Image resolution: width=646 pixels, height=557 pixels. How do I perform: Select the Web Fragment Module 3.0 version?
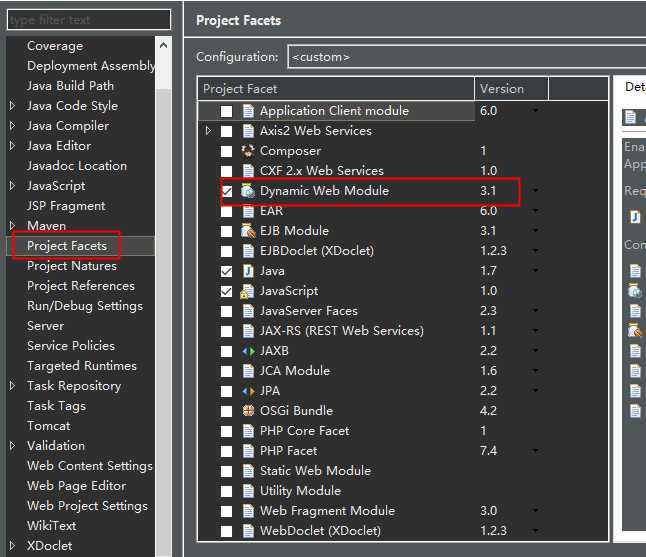[488, 511]
